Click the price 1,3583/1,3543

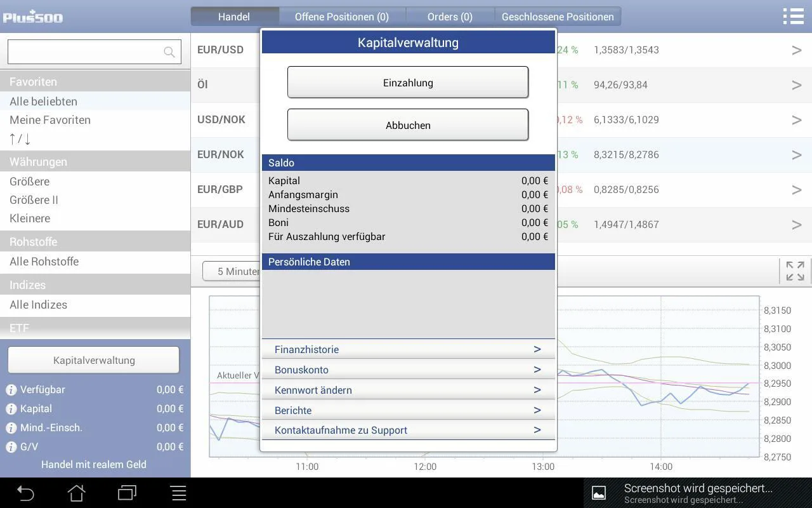point(626,50)
